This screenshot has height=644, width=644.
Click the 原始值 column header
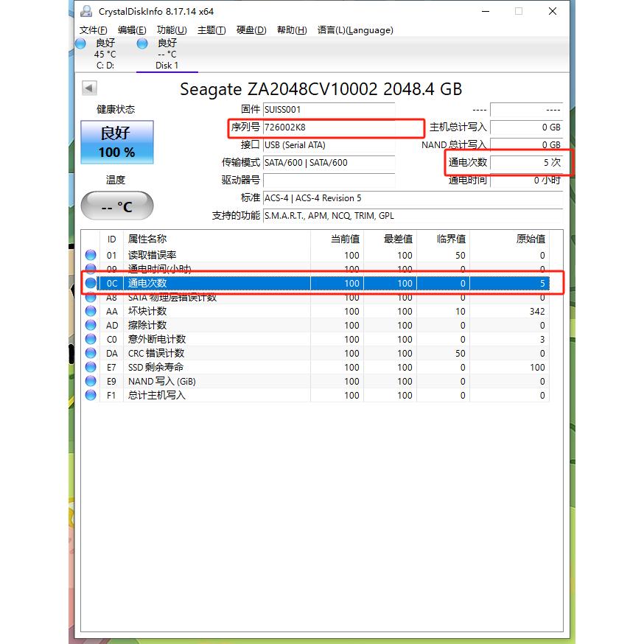pyautogui.click(x=509, y=239)
